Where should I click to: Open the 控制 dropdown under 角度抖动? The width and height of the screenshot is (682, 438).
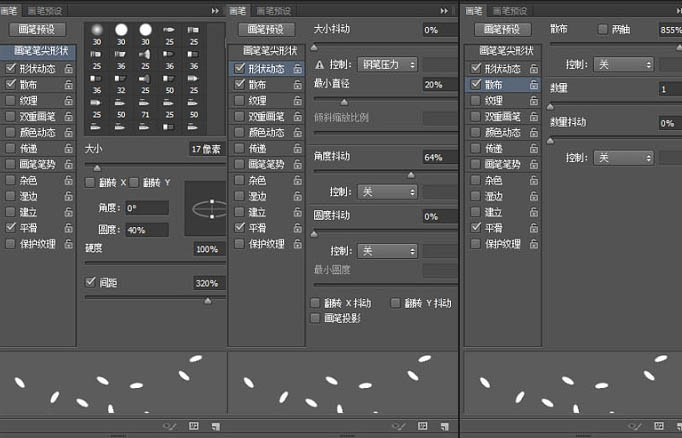(387, 192)
